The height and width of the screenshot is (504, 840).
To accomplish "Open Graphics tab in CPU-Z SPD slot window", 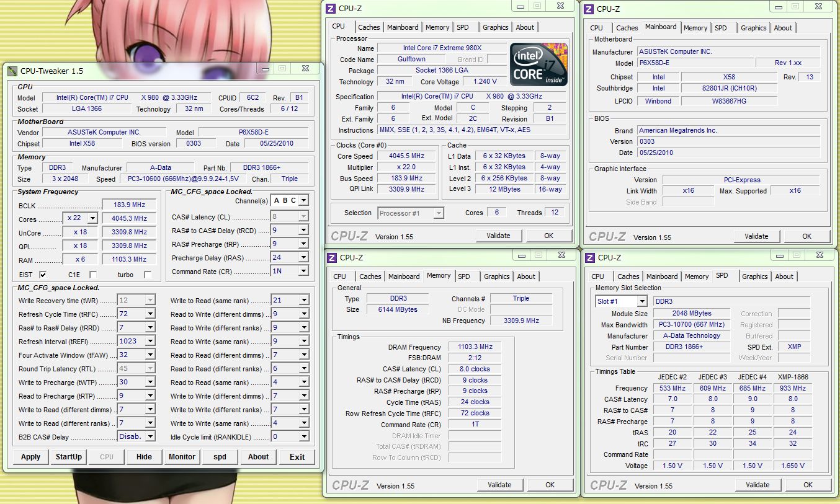I will pos(755,276).
